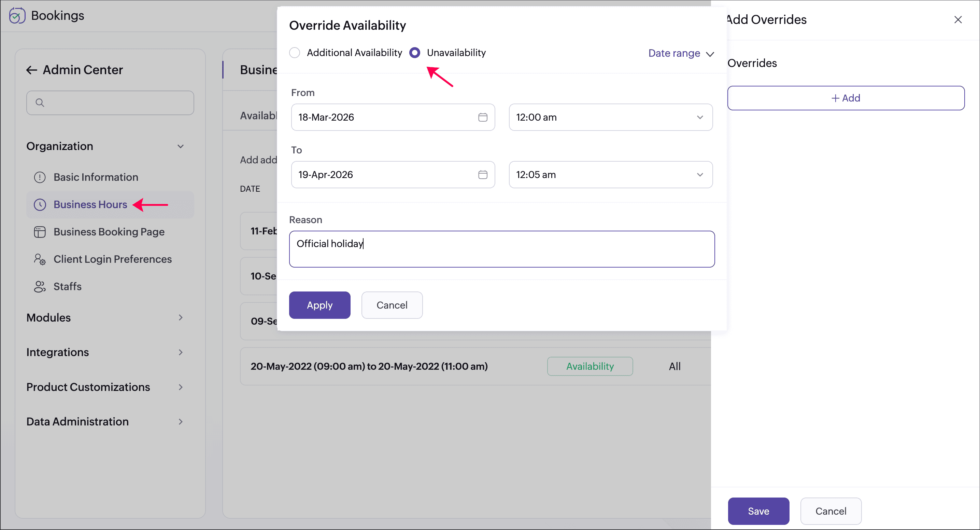Image resolution: width=980 pixels, height=530 pixels.
Task: Open the Date range dropdown
Action: 681,53
